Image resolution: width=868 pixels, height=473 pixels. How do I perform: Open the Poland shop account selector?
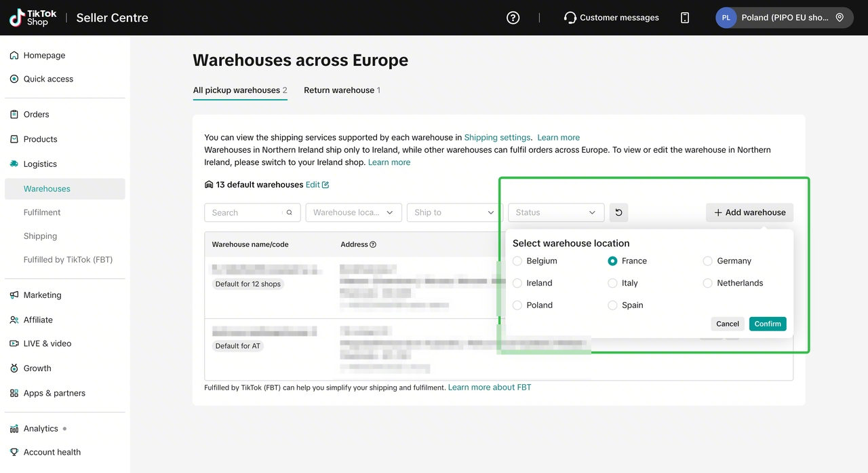(784, 18)
